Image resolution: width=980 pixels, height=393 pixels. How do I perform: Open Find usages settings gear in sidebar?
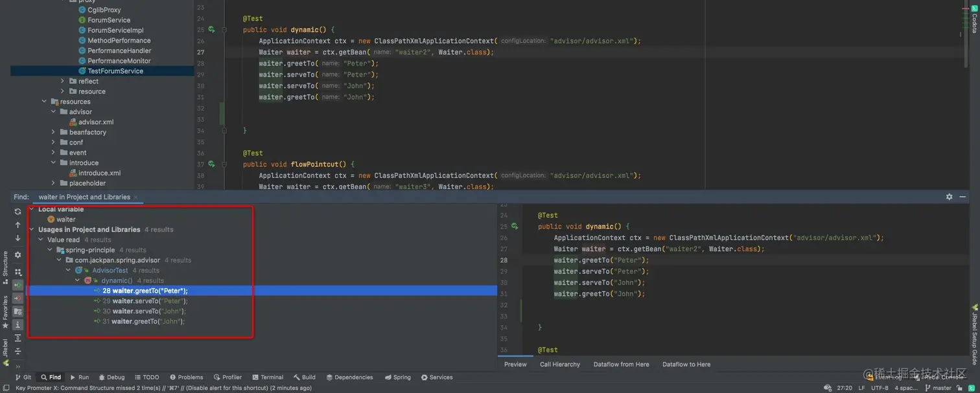pyautogui.click(x=17, y=255)
